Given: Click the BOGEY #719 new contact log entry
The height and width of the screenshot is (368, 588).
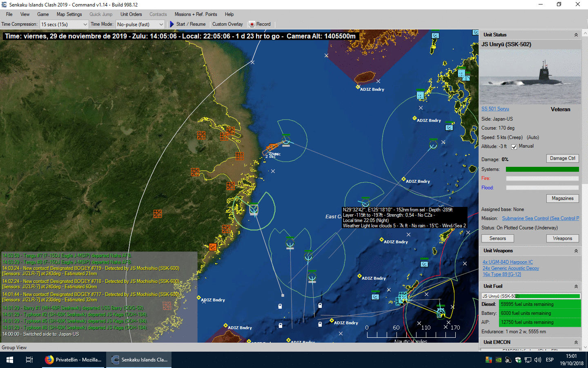Looking at the screenshot, I should pyautogui.click(x=91, y=271).
